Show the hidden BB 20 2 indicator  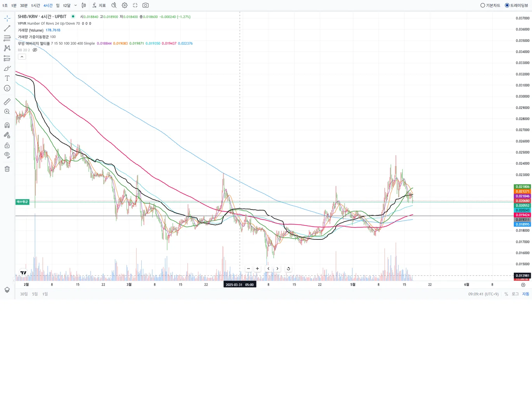[x=35, y=50]
